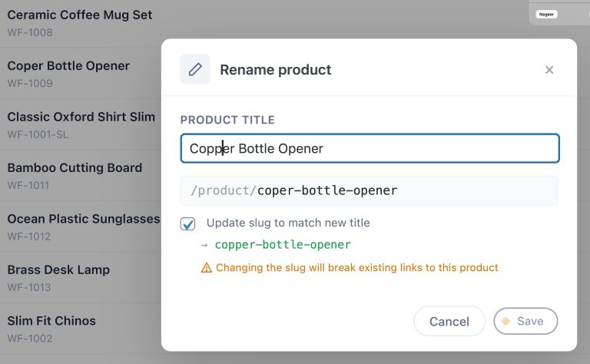Click the pencil edit icon in dialog header

coord(195,69)
